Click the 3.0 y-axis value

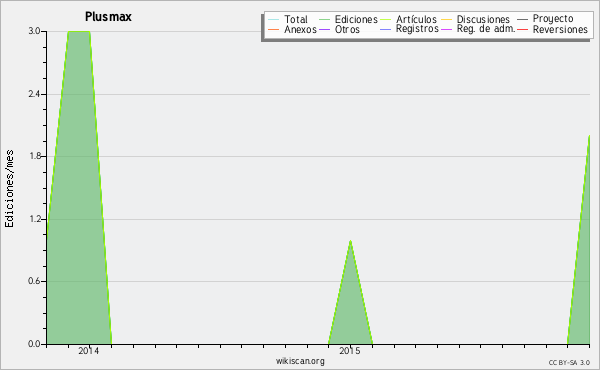[34, 31]
